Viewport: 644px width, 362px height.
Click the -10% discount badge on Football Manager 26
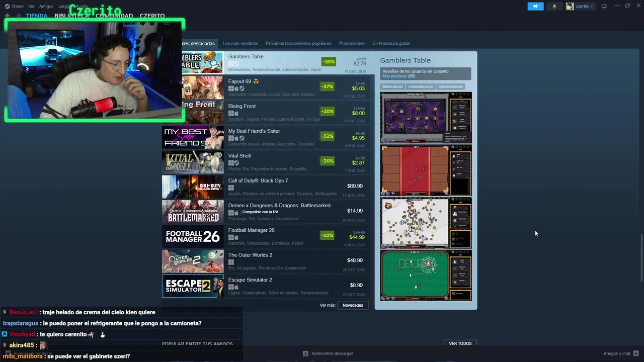[327, 235]
